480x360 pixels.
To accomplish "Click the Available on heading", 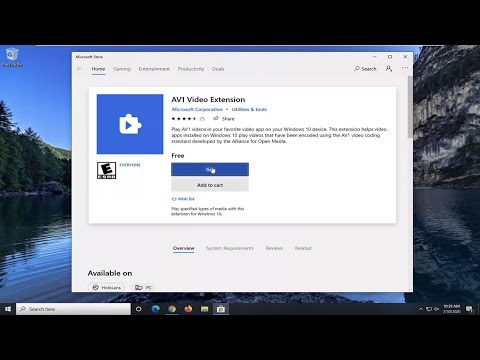I will [110, 273].
